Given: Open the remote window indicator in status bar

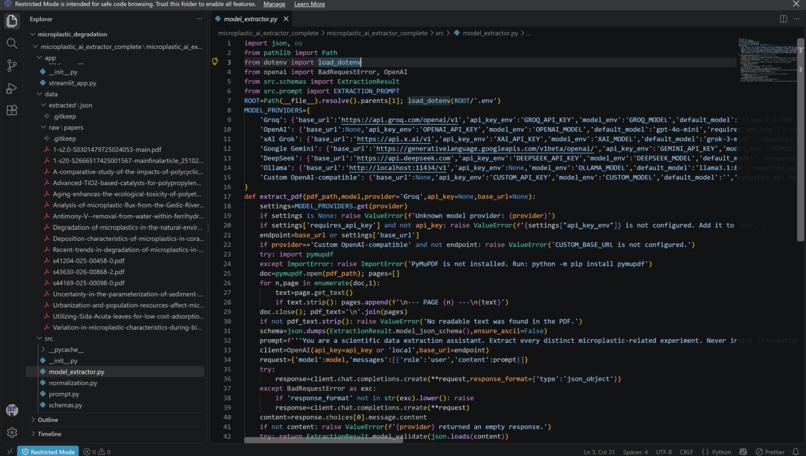Looking at the screenshot, I should click(x=9, y=451).
